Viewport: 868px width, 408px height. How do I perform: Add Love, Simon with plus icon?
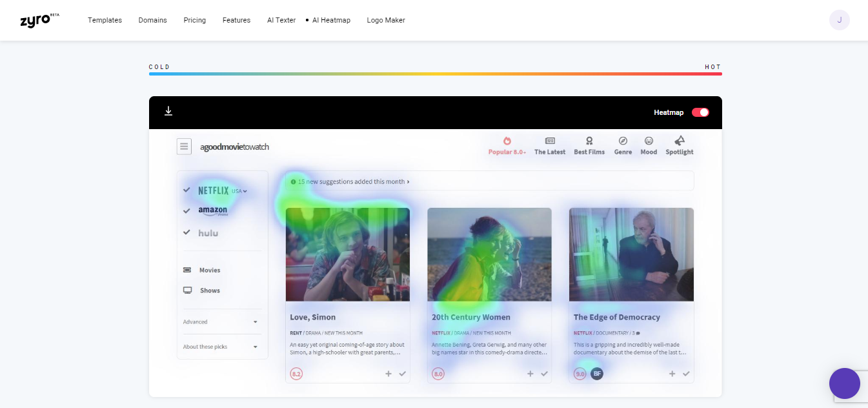(389, 374)
